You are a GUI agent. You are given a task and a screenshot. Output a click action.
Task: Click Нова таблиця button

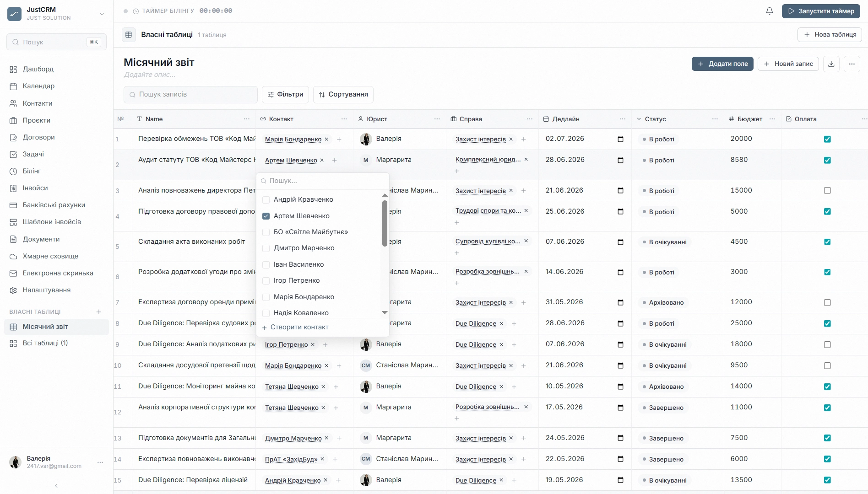pyautogui.click(x=830, y=35)
